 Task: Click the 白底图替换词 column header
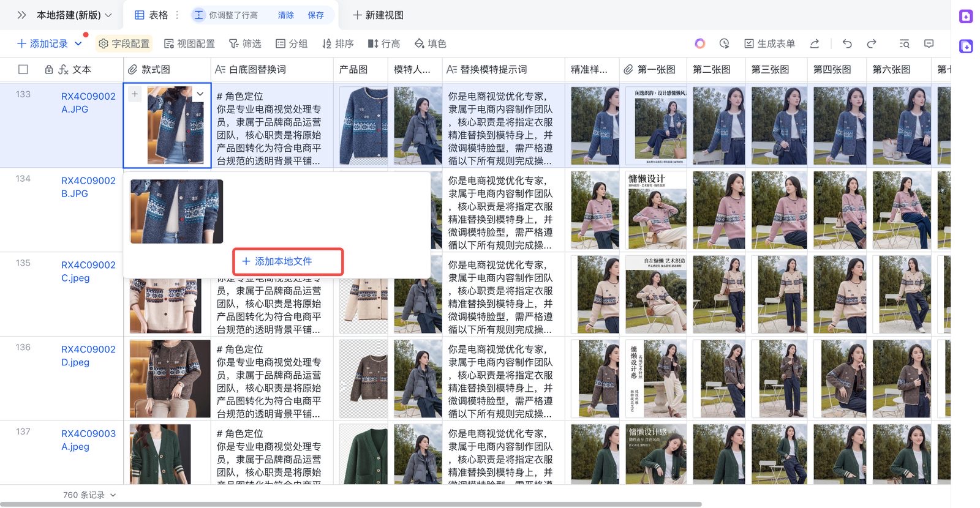(x=272, y=70)
